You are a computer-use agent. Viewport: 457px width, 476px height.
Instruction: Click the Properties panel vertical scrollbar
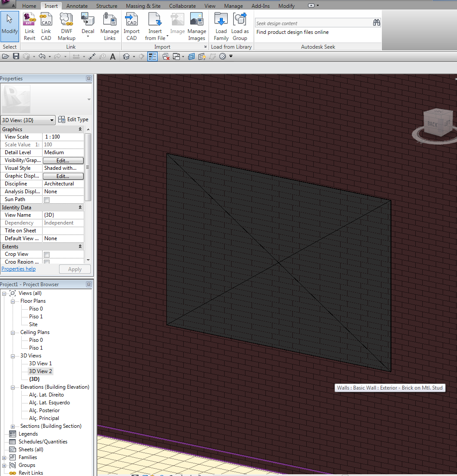(x=88, y=167)
